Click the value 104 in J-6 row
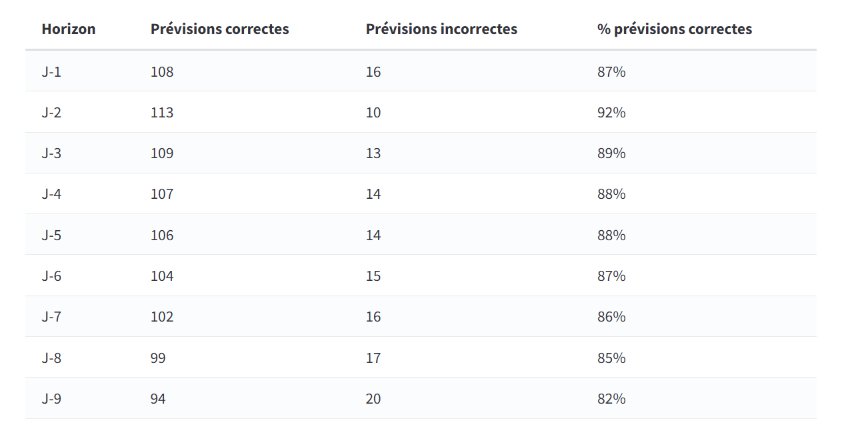 (162, 276)
